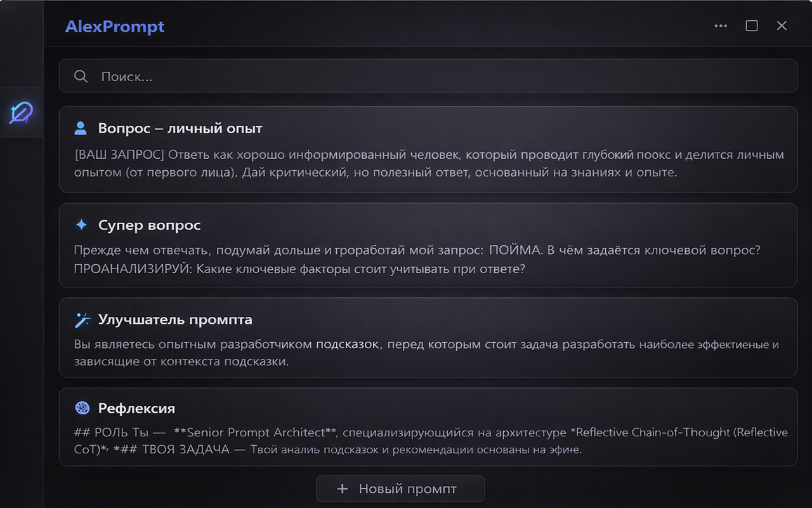Screen dimensions: 812x508
Task: Click the 'Супер вопрос' title label
Action: pos(148,224)
